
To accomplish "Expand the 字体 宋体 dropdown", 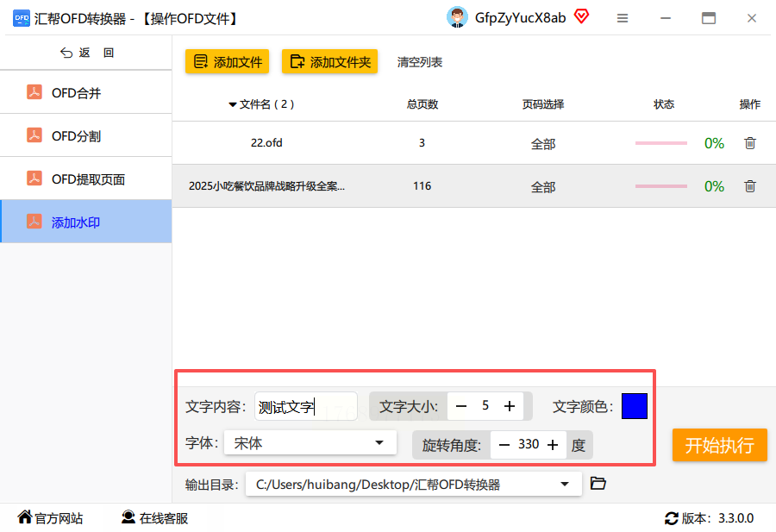I will (379, 442).
